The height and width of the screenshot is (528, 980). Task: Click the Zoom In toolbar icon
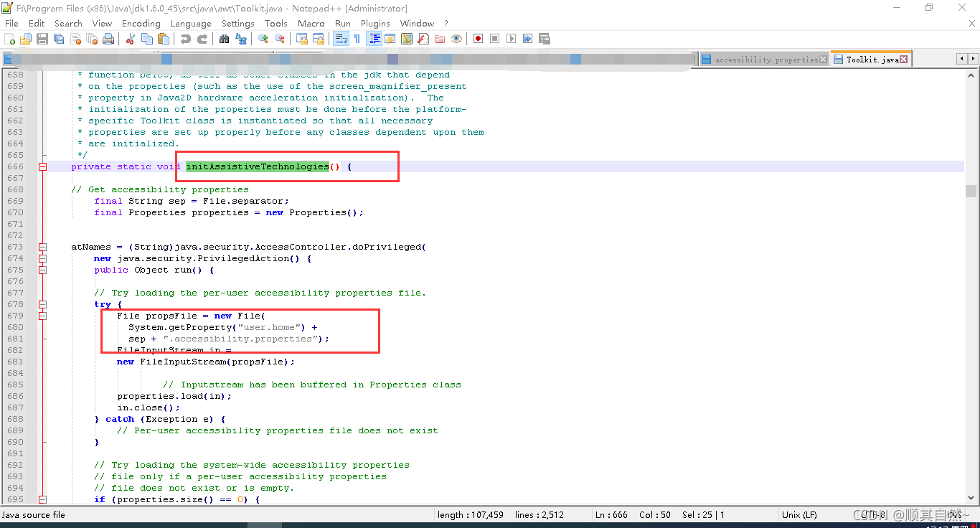pyautogui.click(x=263, y=38)
